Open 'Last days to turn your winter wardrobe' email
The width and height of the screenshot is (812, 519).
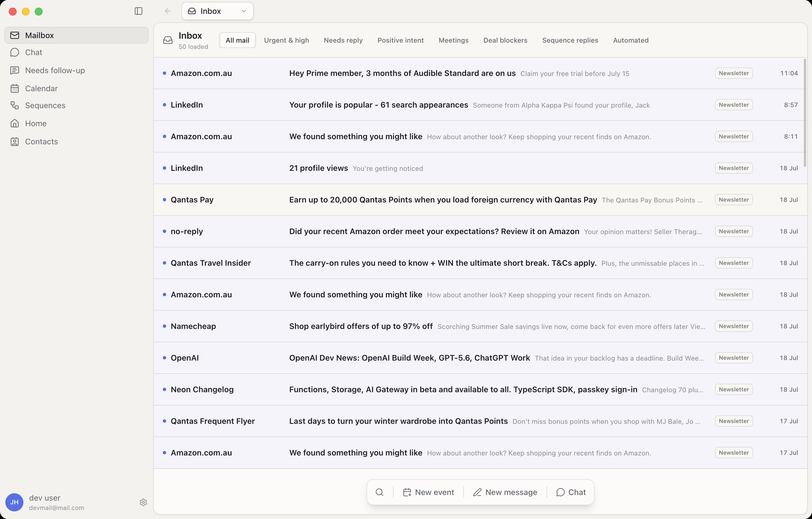pyautogui.click(x=480, y=421)
